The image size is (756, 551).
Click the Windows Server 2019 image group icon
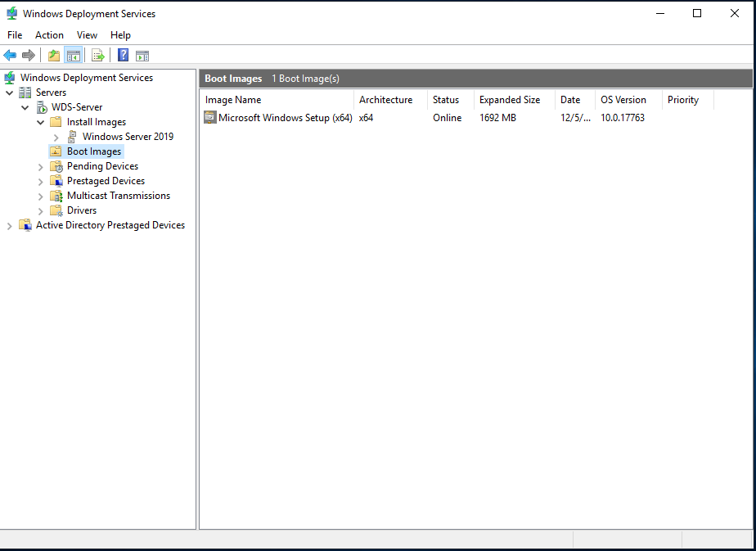[x=72, y=137]
